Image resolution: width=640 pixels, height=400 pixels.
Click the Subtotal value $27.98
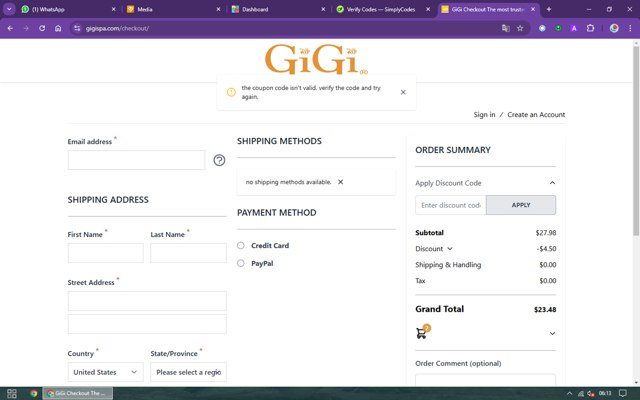click(x=546, y=233)
